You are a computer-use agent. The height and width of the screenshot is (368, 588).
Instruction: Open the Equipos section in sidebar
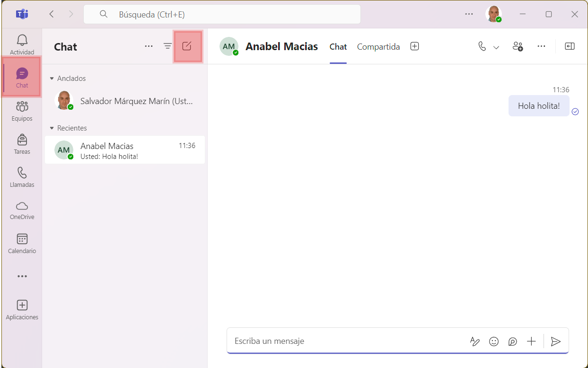(x=22, y=111)
